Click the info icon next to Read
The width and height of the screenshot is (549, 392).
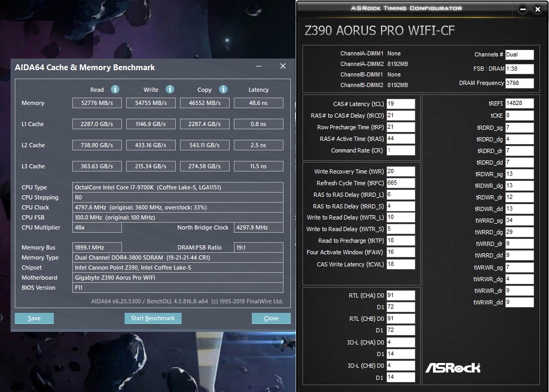point(115,89)
